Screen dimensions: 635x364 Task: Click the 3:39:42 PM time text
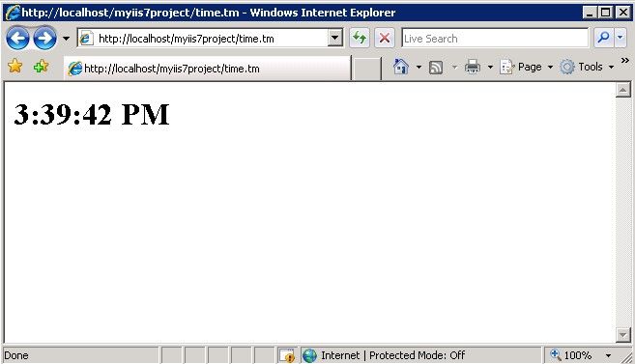pyautogui.click(x=92, y=115)
